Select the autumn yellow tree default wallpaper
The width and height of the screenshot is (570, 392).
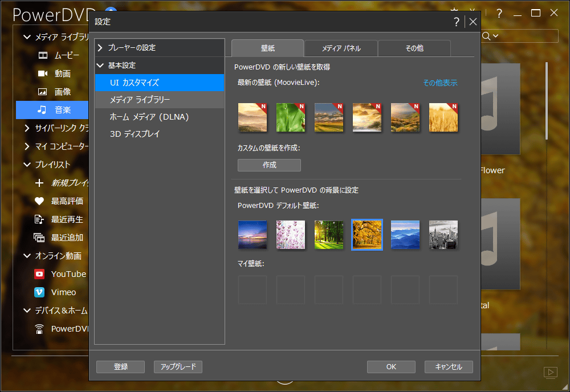click(367, 235)
